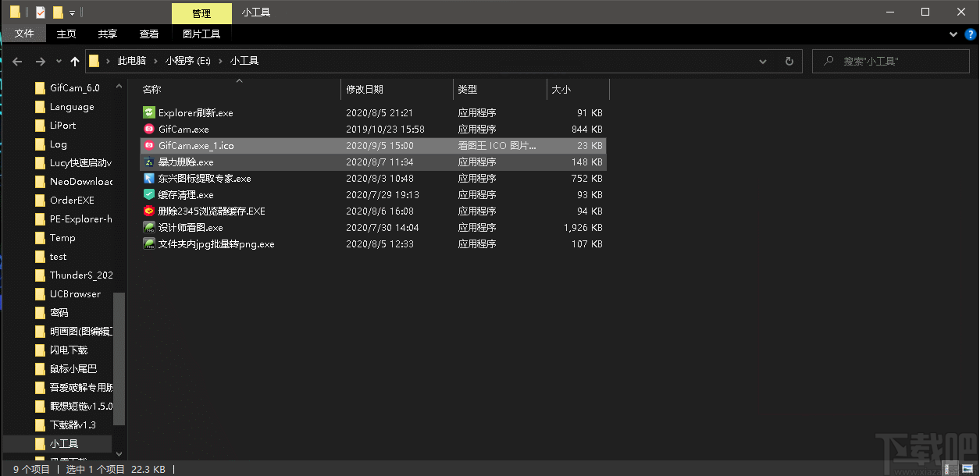
Task: Select the 设计师看图.exe application icon
Action: coord(148,227)
